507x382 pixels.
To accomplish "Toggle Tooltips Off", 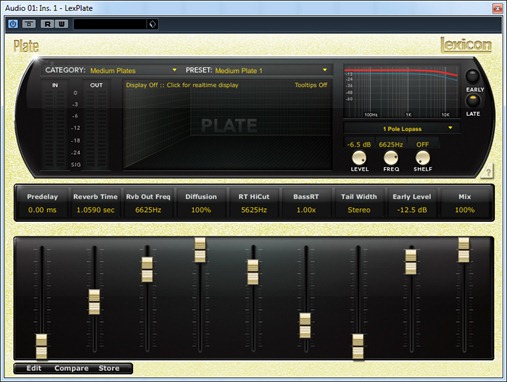I will 311,85.
